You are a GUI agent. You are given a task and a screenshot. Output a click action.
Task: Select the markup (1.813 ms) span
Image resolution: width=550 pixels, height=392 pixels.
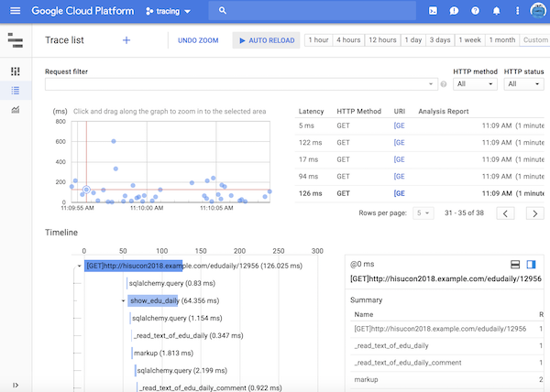tap(163, 354)
